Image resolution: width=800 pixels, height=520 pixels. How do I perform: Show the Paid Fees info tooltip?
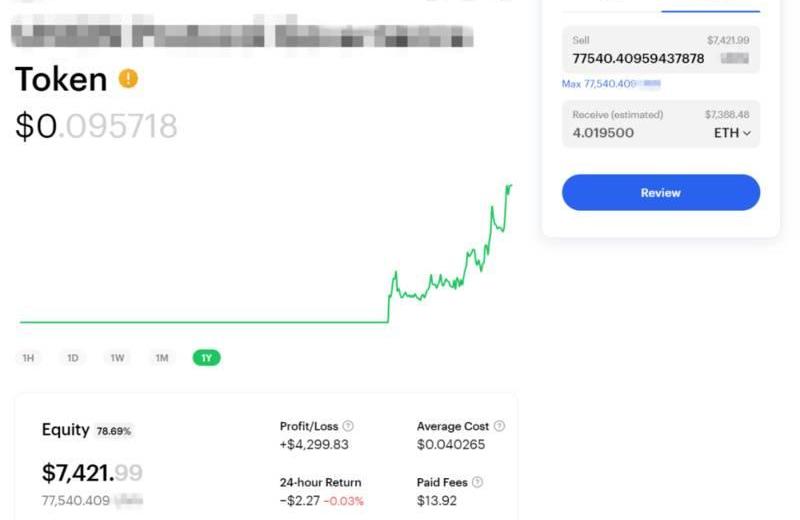click(477, 482)
